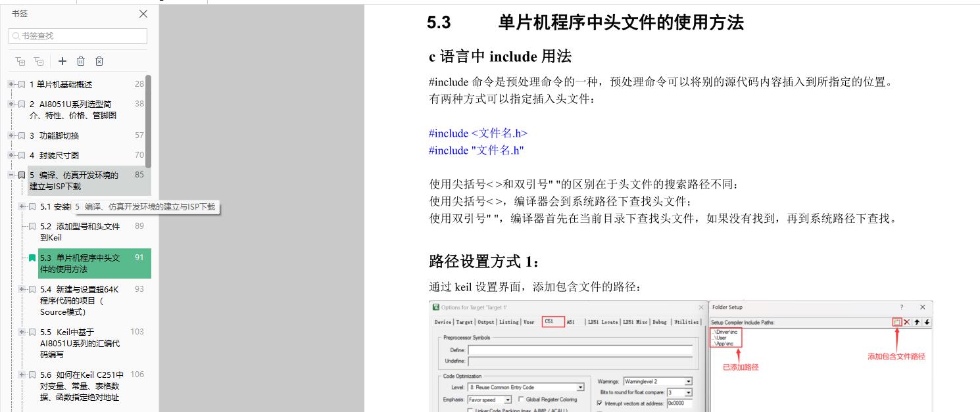The width and height of the screenshot is (980, 412).
Task: Open the Bits to round for float compare dropdown
Action: click(679, 392)
